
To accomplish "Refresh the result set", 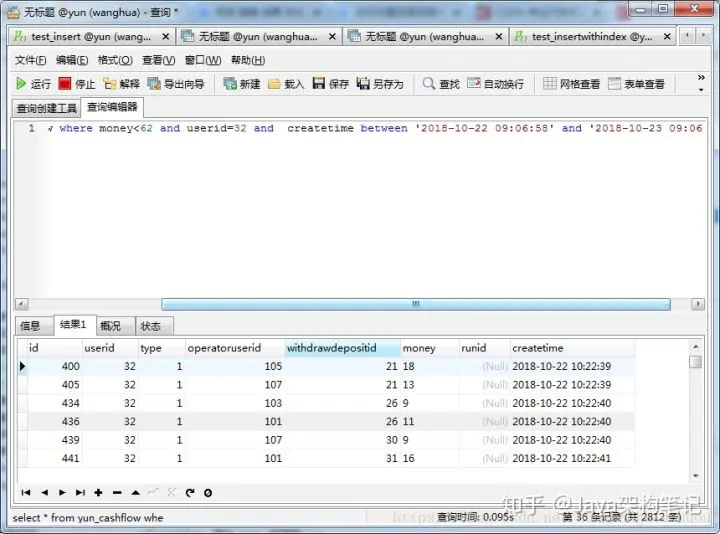I will [x=190, y=493].
